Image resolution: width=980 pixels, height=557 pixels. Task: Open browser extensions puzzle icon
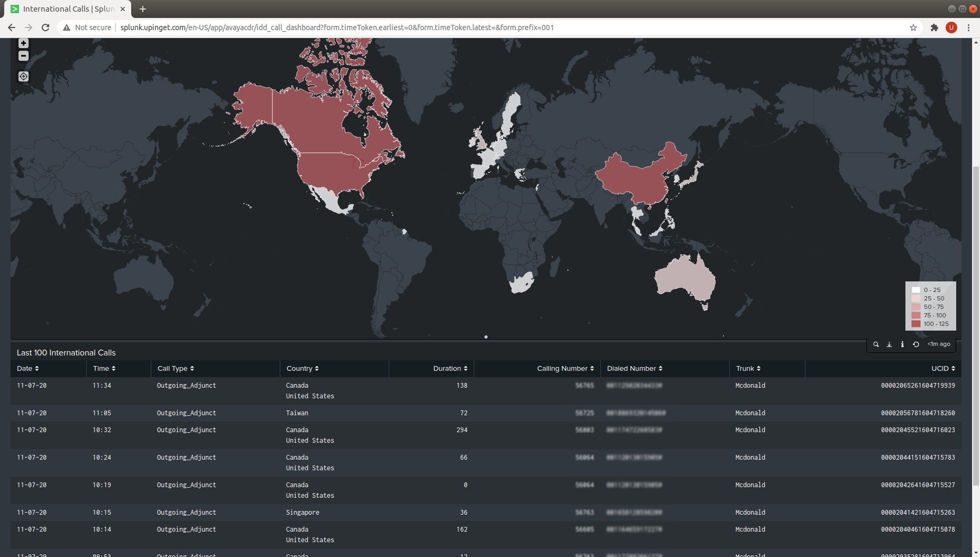click(935, 28)
